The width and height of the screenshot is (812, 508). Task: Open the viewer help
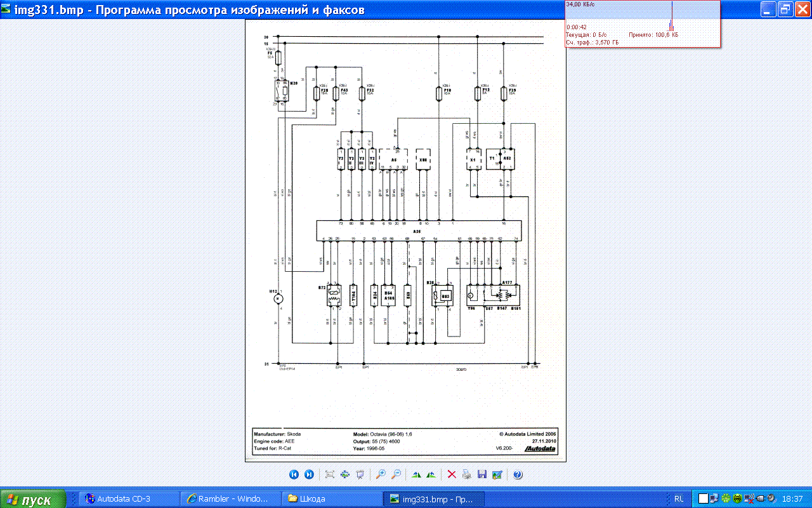518,474
